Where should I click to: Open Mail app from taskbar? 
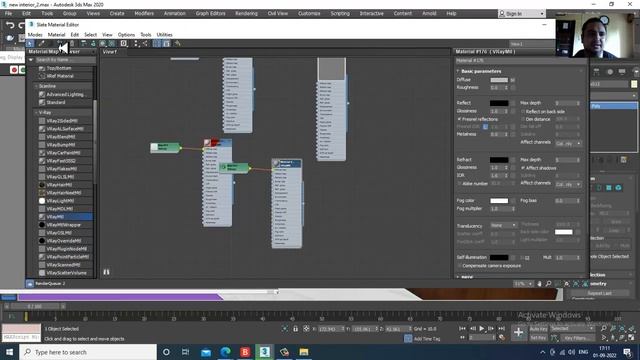point(206,352)
